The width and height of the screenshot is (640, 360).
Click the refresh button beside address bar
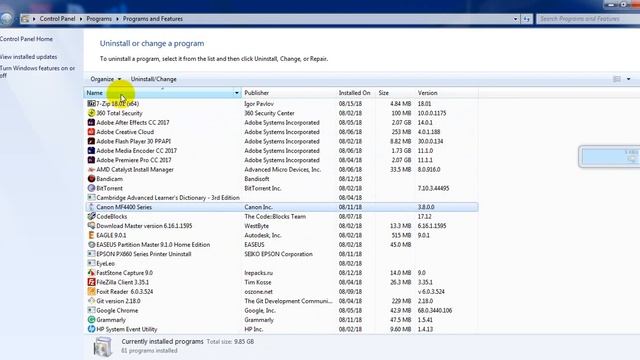(527, 19)
